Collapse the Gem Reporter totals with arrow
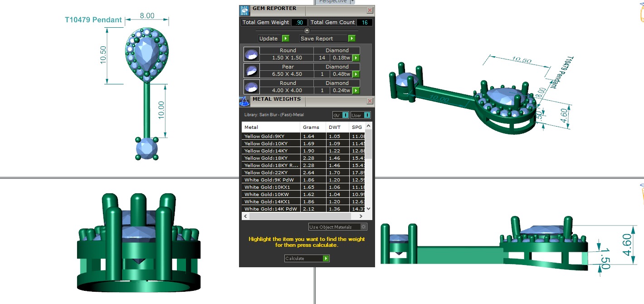 [x=307, y=30]
